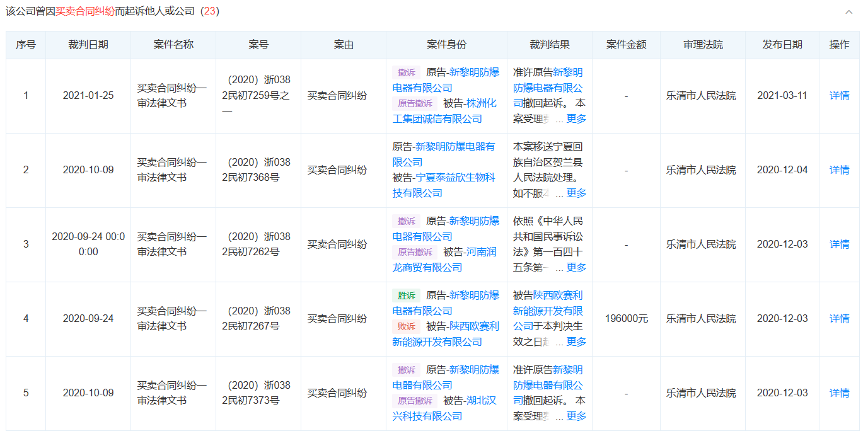Click the 序号 column header

pos(26,45)
